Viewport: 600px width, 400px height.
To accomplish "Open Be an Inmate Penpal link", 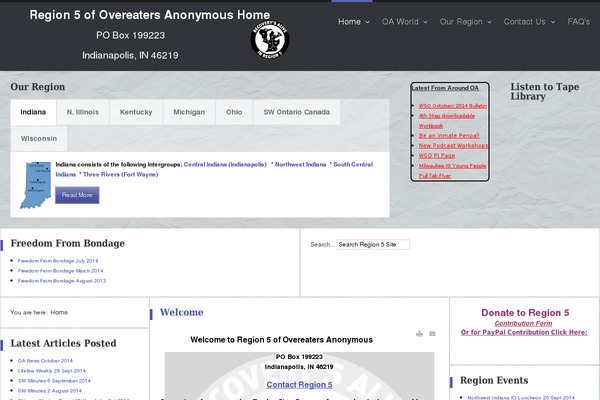I will pyautogui.click(x=449, y=136).
